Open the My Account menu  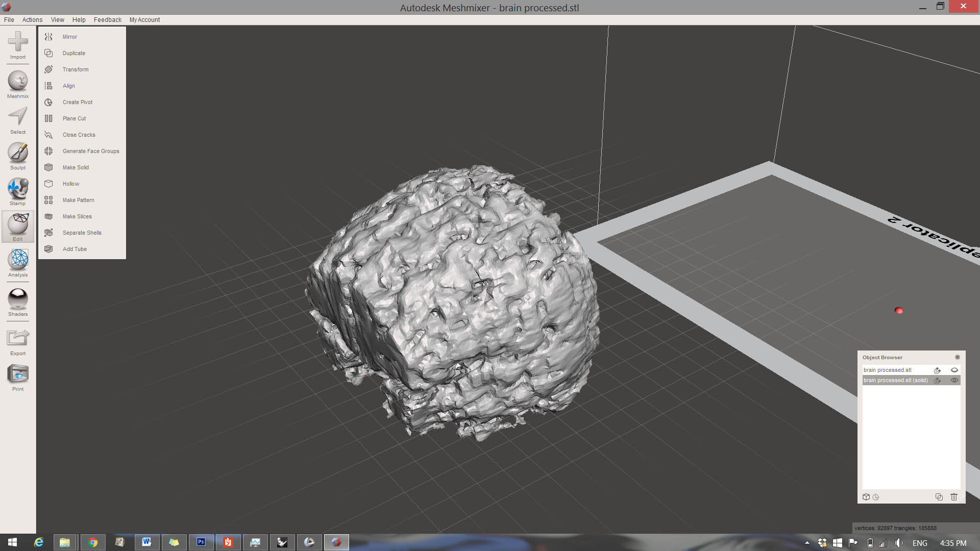point(144,20)
